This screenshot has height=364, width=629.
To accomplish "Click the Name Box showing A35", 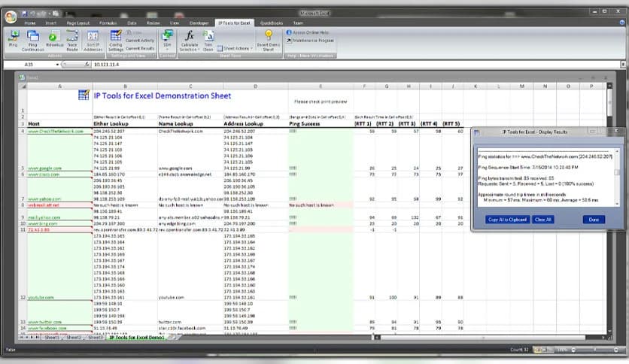I will 29,64.
